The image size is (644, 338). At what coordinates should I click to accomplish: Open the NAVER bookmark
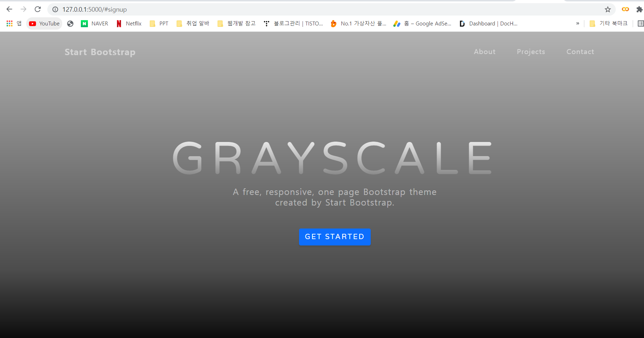pos(95,23)
